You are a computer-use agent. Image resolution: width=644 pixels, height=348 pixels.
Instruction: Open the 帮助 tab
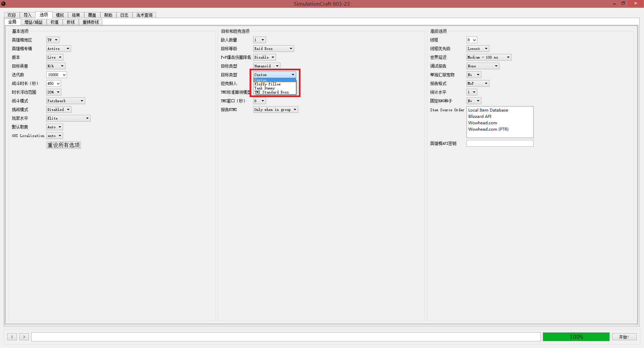tap(108, 15)
